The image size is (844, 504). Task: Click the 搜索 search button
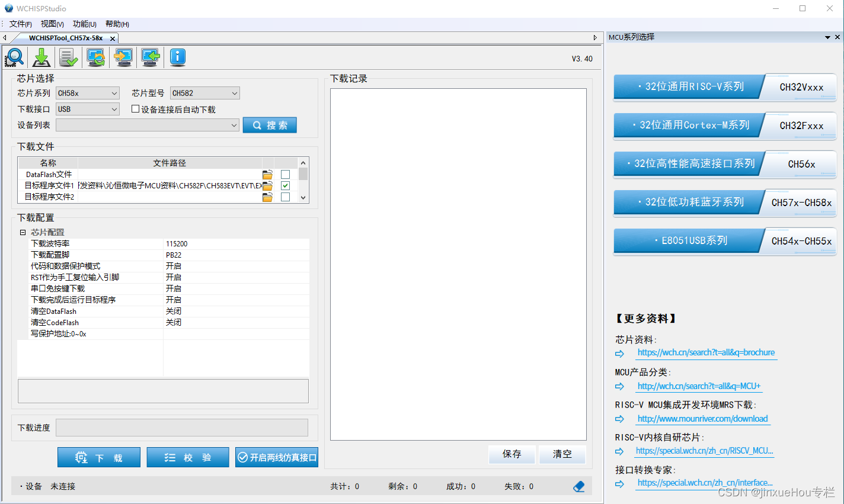270,125
